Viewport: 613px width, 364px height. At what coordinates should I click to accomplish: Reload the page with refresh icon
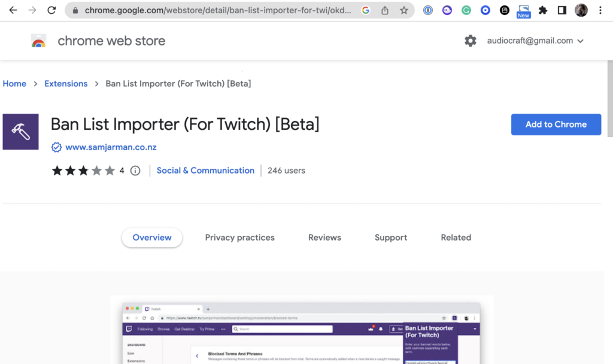(51, 10)
